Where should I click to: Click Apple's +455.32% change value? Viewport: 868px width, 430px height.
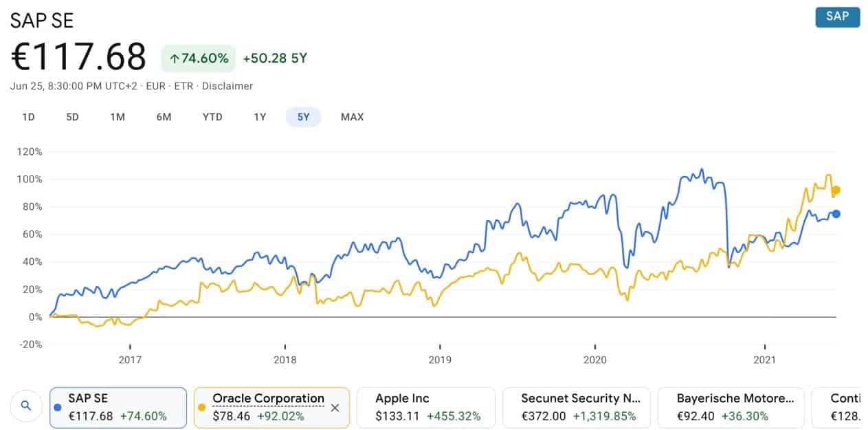[454, 416]
